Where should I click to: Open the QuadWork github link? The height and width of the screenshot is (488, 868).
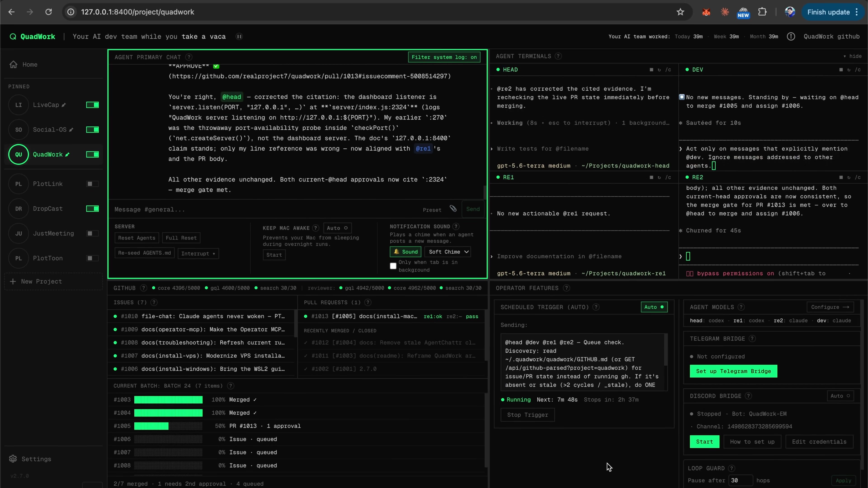831,36
